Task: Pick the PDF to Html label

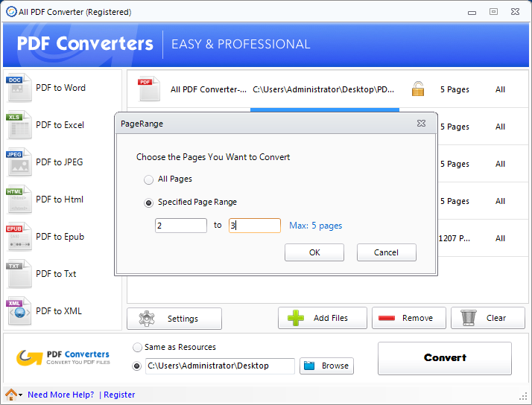Action: point(60,200)
